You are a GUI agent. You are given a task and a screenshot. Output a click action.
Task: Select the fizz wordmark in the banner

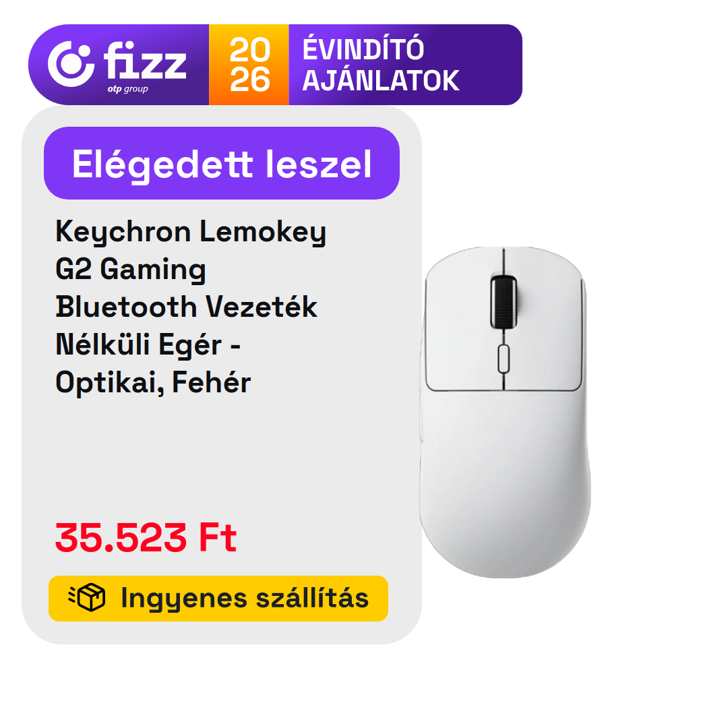pos(145,61)
